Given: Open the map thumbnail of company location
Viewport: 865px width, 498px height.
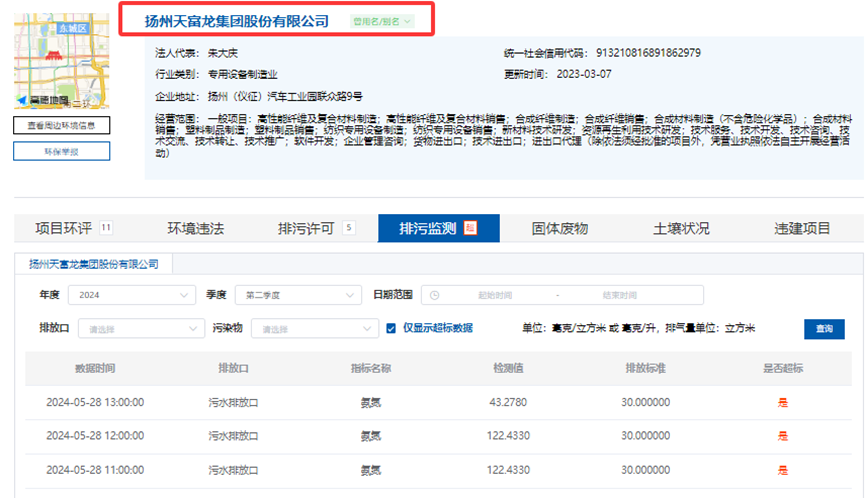Looking at the screenshot, I should pos(61,61).
